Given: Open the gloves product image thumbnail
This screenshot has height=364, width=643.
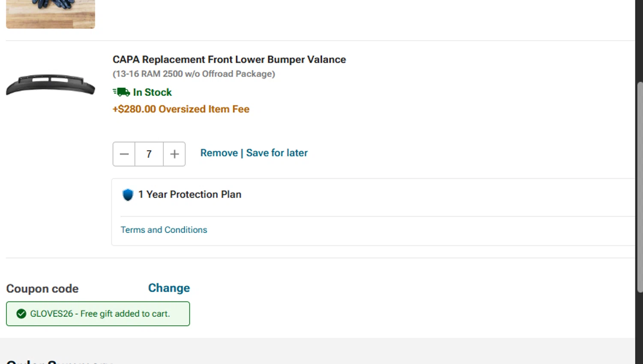Looking at the screenshot, I should 51,14.
